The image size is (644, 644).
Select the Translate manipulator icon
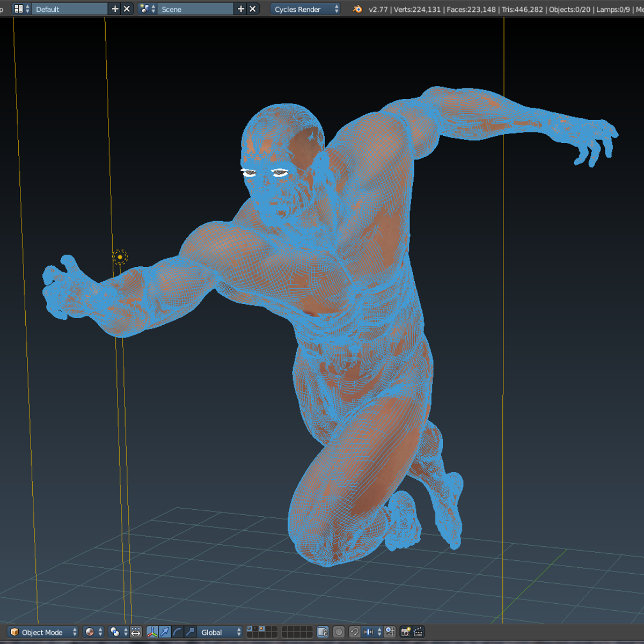164,632
